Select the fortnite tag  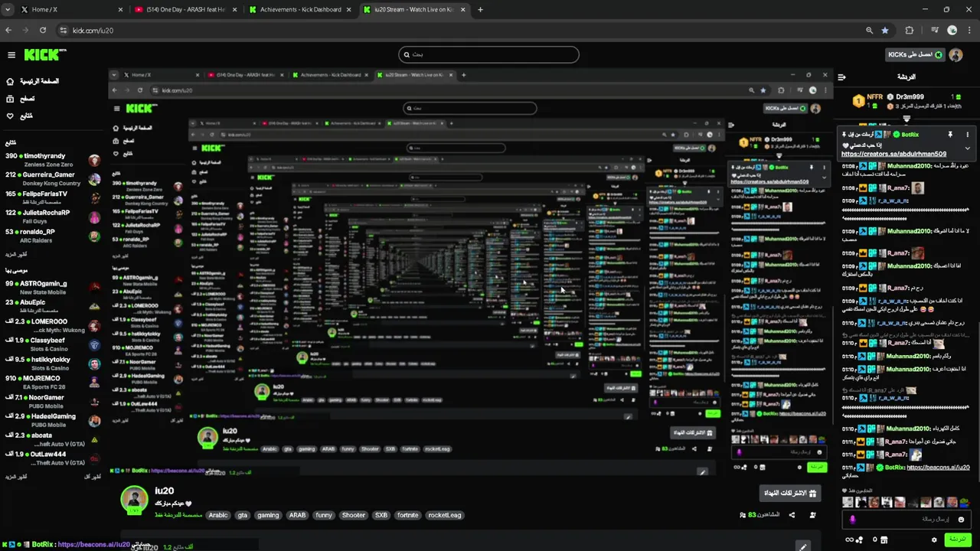coord(408,515)
